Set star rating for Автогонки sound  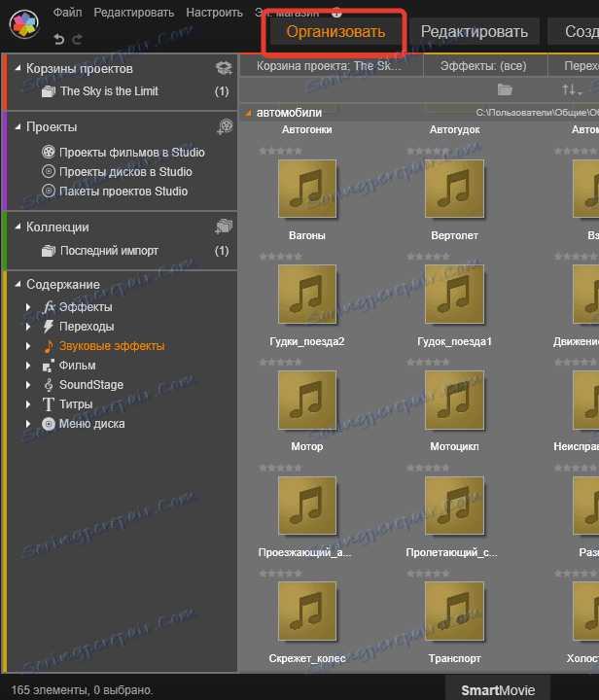pyautogui.click(x=280, y=151)
